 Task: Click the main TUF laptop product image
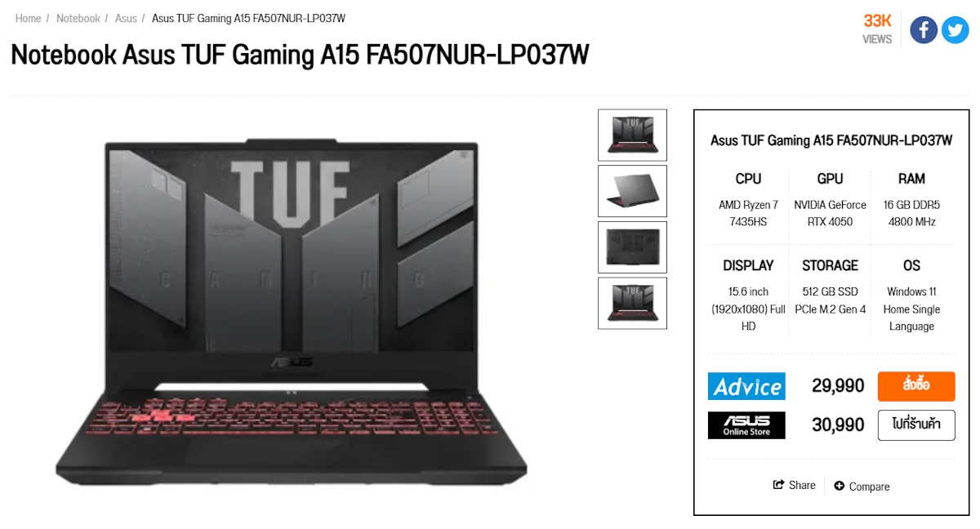pos(292,310)
